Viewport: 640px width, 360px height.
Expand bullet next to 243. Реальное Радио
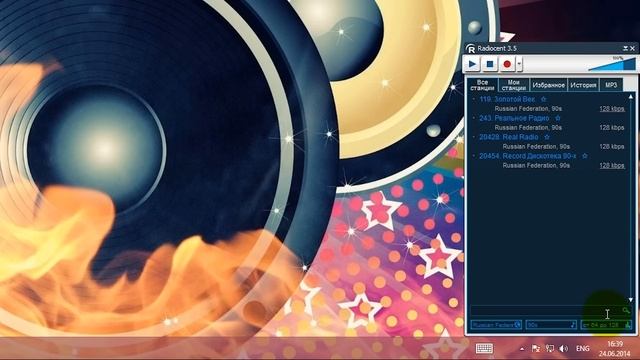point(473,118)
